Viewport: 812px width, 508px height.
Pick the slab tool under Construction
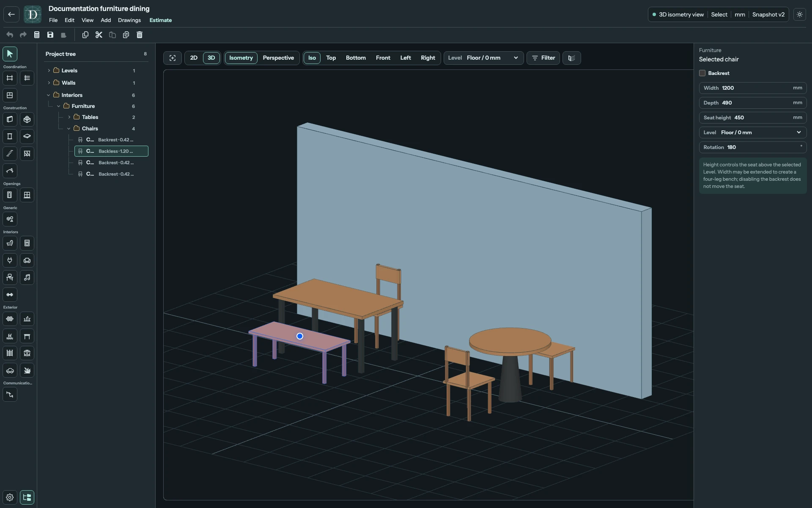27,136
